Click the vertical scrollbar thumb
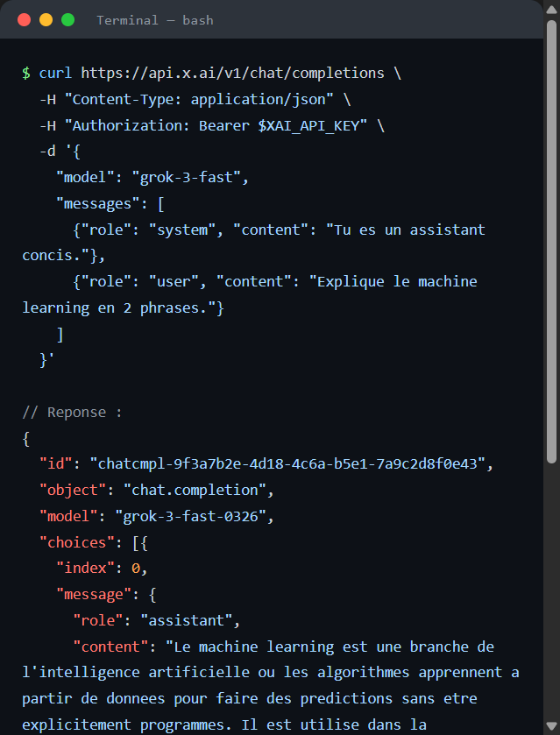The width and height of the screenshot is (560, 735). click(x=551, y=242)
